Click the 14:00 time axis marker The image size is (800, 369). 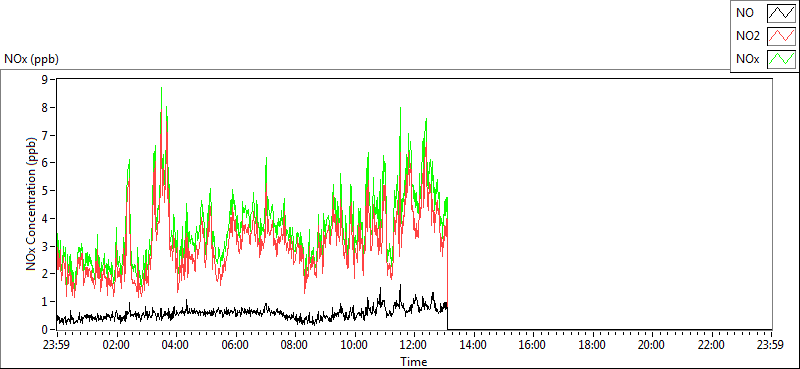(x=474, y=345)
